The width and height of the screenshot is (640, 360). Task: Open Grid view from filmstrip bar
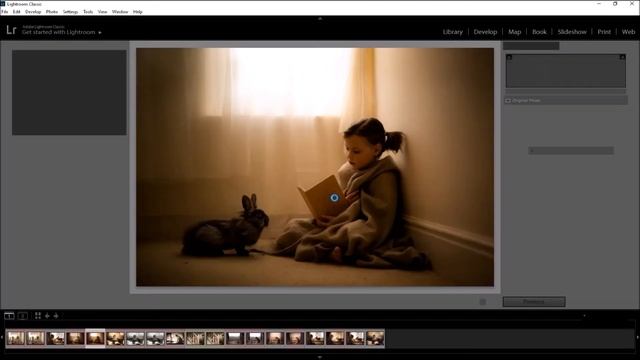38,316
